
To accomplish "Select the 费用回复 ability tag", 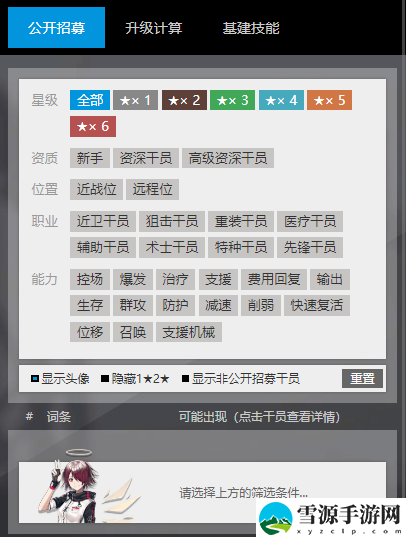I will coord(274,279).
